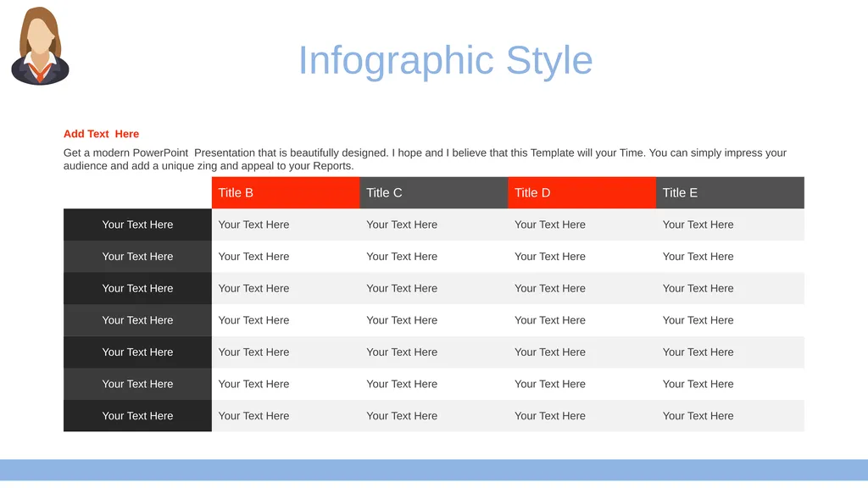This screenshot has height=488, width=868.
Task: Click first-row cell under Title B
Action: (x=286, y=225)
